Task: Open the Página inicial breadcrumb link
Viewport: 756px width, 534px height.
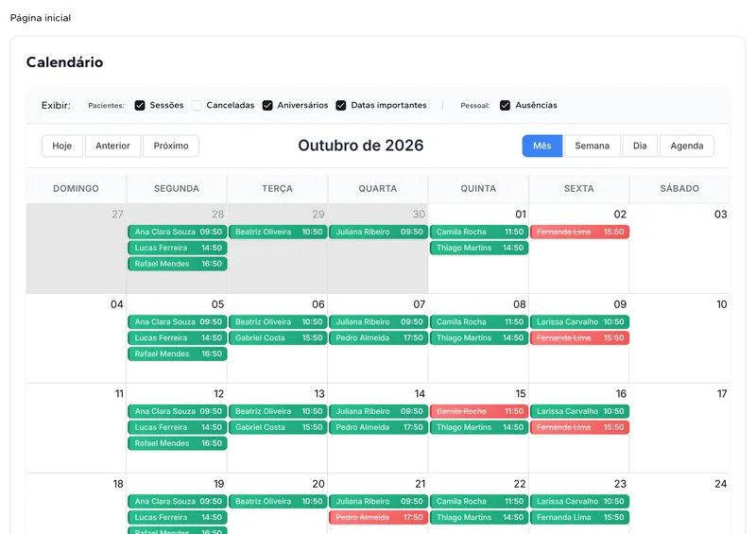Action: [41, 18]
